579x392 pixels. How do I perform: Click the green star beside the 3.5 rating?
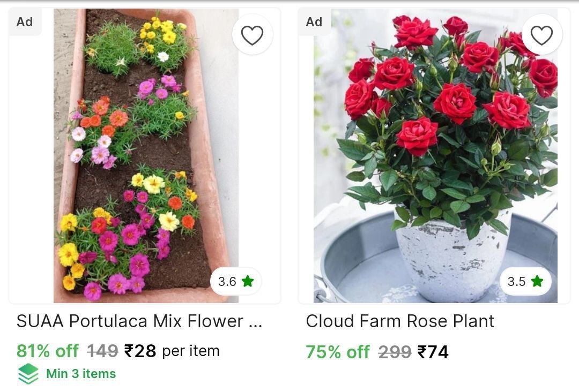(x=537, y=281)
